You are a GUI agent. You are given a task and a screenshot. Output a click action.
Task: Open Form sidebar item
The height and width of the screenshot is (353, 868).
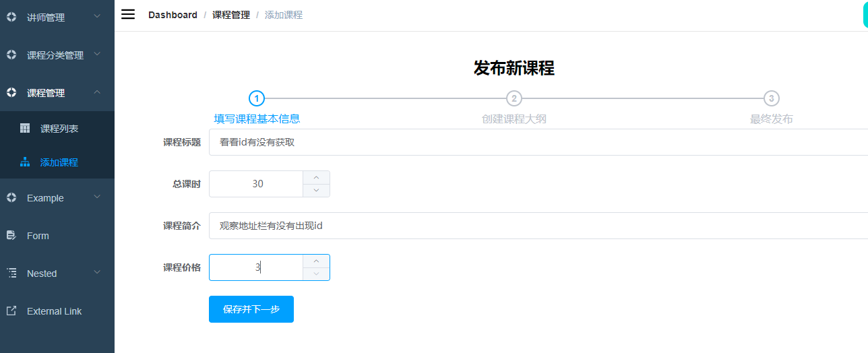coord(57,236)
